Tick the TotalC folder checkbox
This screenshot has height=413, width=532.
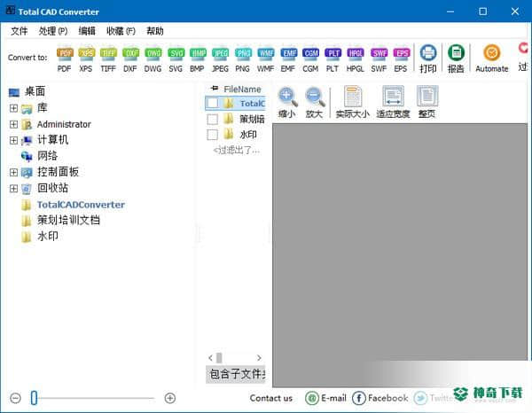coord(213,103)
